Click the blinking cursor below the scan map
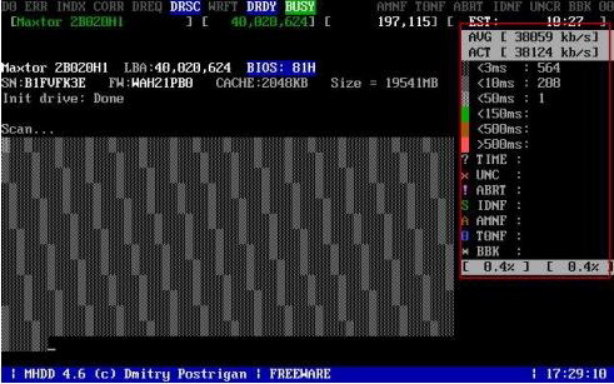The image size is (614, 384). click(x=51, y=349)
